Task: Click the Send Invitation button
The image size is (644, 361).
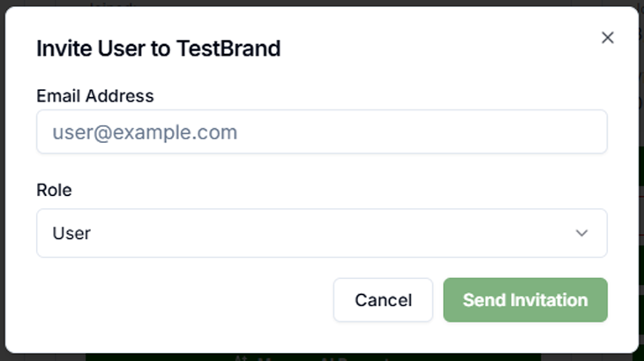Action: pyautogui.click(x=525, y=300)
